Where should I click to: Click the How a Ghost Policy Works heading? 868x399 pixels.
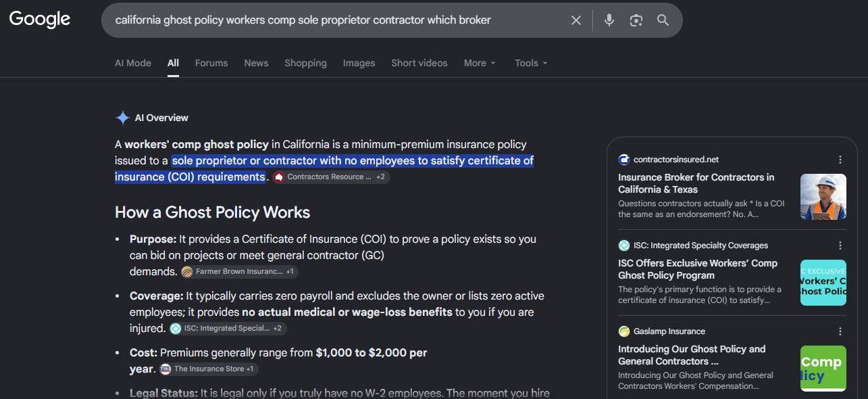pos(212,212)
